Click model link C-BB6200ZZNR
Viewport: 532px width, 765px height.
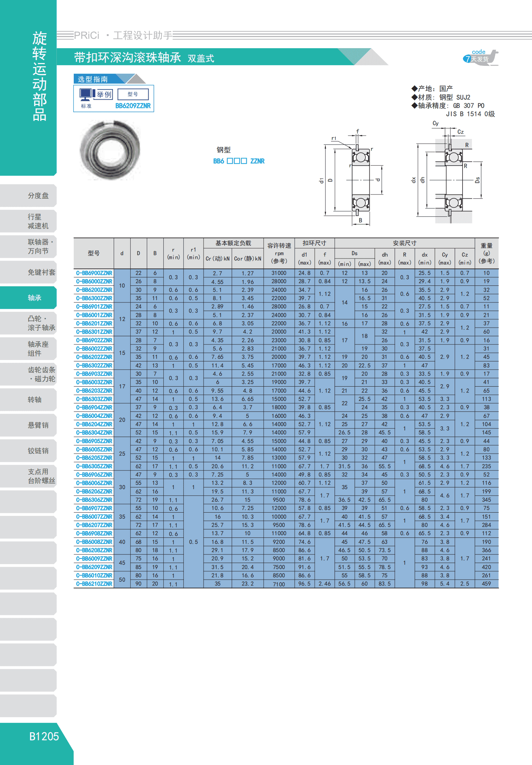click(x=94, y=290)
